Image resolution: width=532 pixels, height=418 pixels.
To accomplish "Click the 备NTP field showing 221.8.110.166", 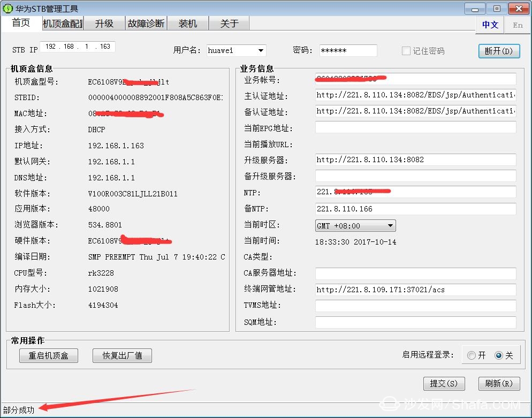I will coord(416,209).
